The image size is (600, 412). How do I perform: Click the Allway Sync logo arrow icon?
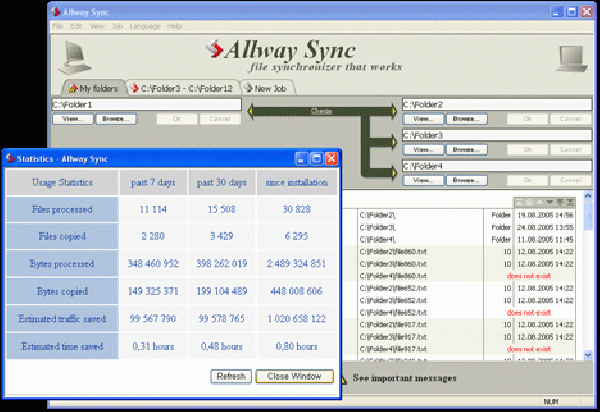pyautogui.click(x=213, y=48)
